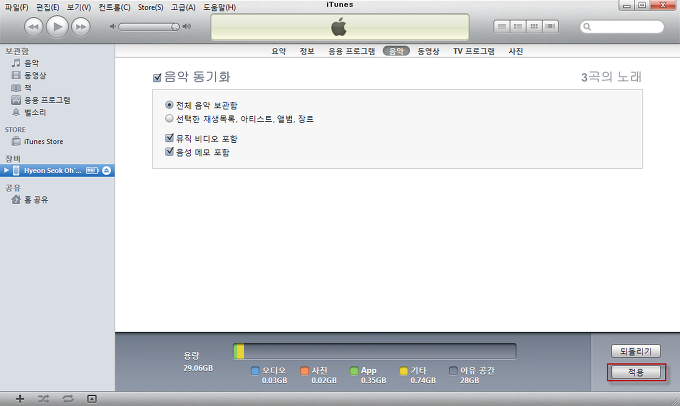
Task: Toggle shuffle playback icon
Action: [43, 399]
